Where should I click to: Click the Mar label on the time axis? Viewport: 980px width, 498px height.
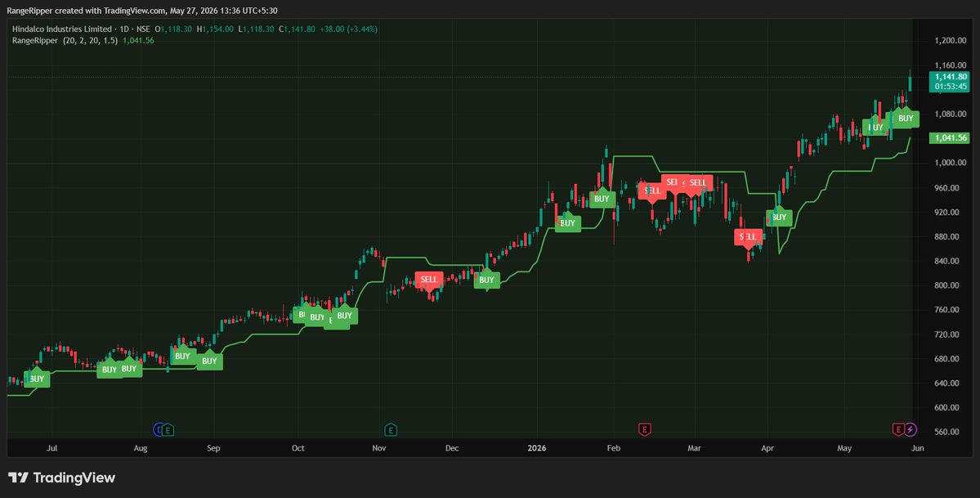pos(695,448)
